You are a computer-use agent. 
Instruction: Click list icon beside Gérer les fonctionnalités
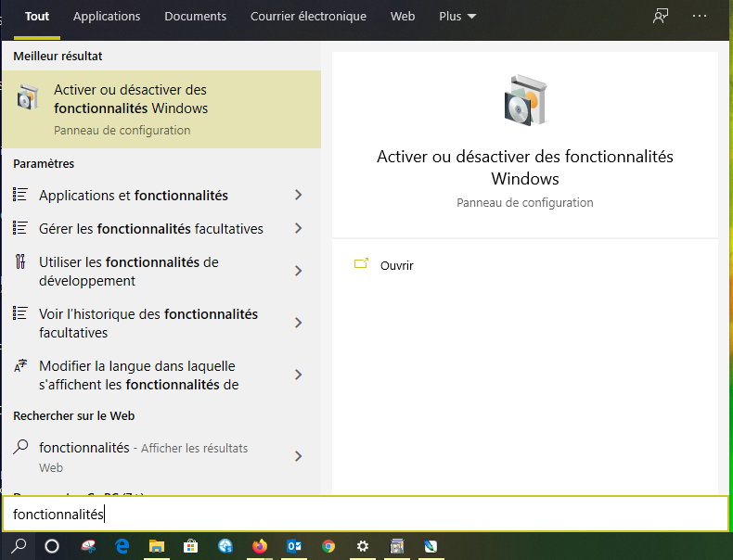[20, 228]
